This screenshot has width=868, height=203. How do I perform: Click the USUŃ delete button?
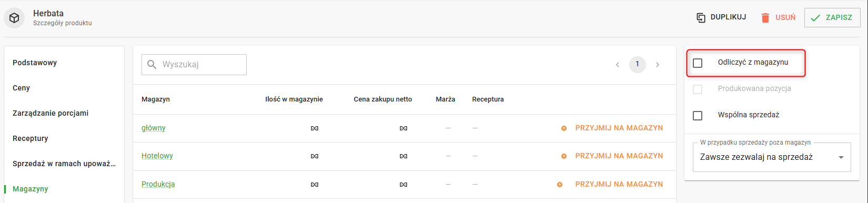(778, 17)
